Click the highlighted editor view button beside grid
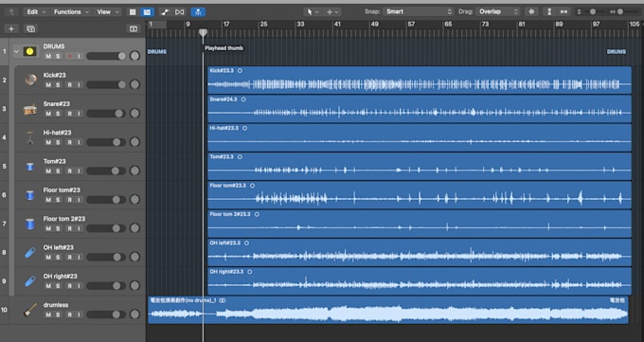 click(x=147, y=12)
